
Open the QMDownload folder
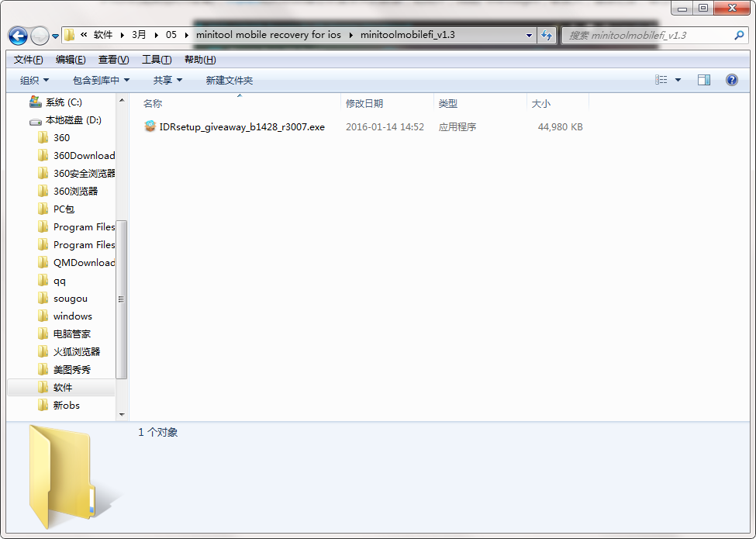(x=84, y=263)
